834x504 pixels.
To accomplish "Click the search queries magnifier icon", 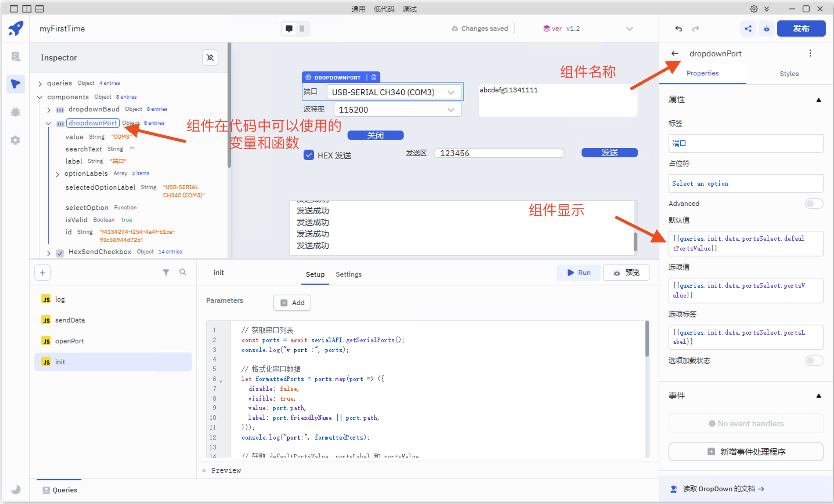I will (183, 272).
